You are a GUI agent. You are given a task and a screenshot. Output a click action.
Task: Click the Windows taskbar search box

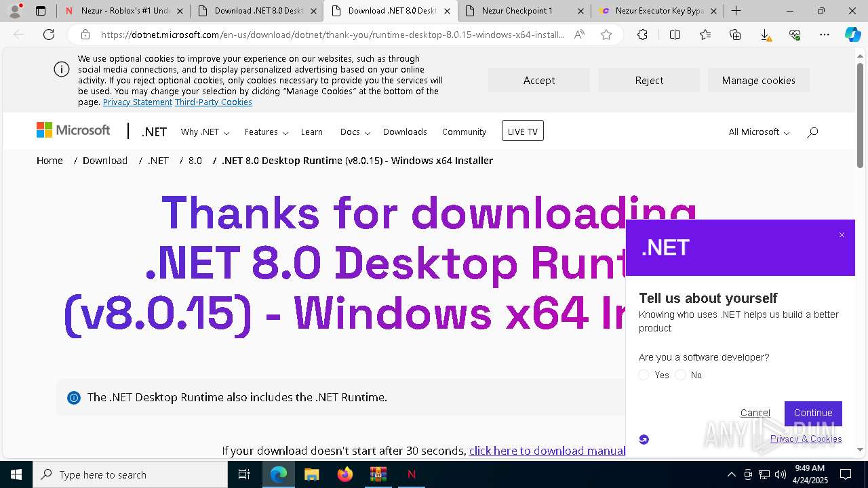(130, 474)
